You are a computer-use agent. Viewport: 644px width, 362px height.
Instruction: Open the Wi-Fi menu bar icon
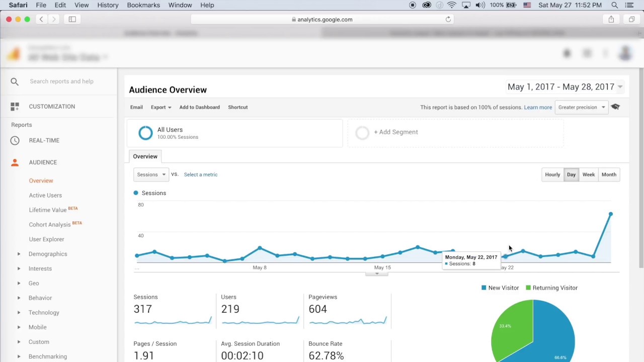pyautogui.click(x=452, y=5)
